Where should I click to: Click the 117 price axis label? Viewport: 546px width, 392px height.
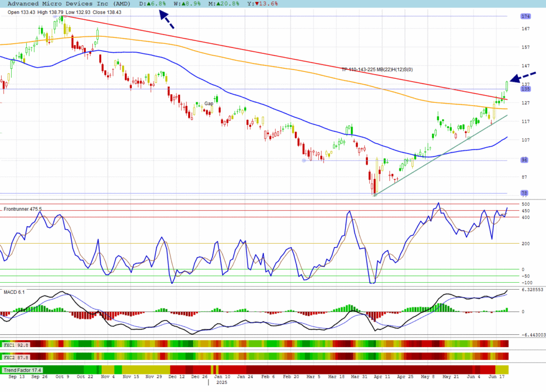click(x=525, y=121)
